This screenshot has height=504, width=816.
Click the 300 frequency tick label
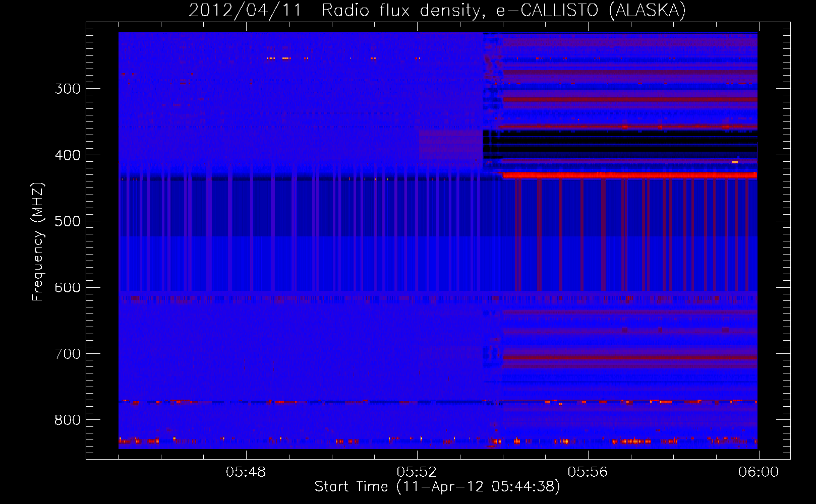pos(68,89)
